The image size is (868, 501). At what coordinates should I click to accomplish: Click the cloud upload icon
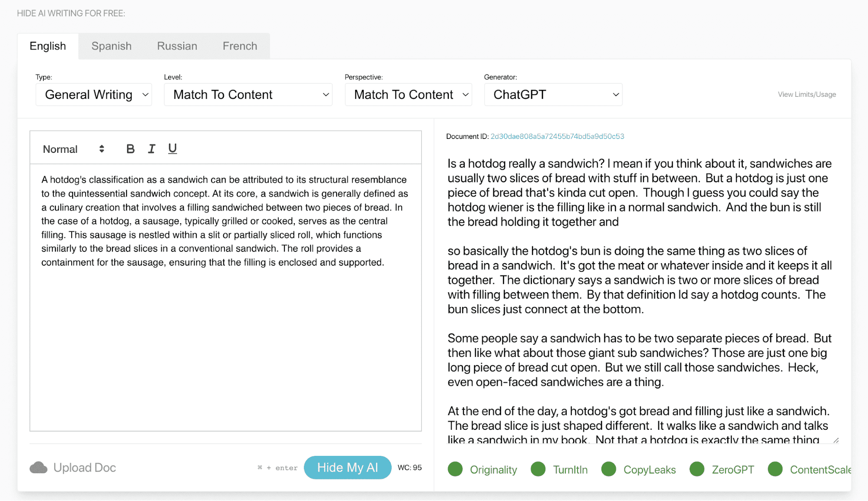39,468
